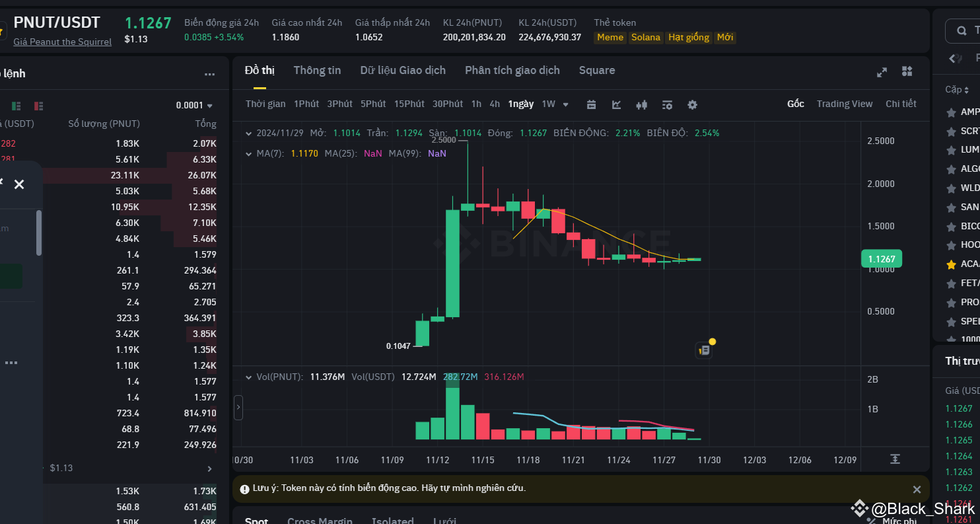Switch chart mode to Trading View
The height and width of the screenshot is (524, 980).
845,104
